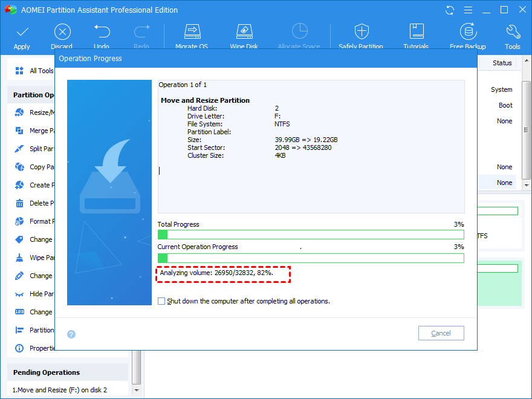
Task: Select the Format Partition icon
Action: [x=19, y=221]
